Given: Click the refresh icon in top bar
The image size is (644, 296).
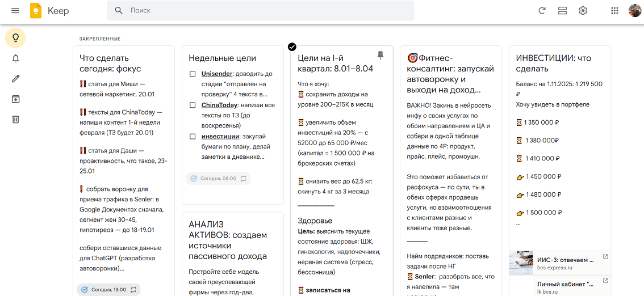Looking at the screenshot, I should (542, 11).
